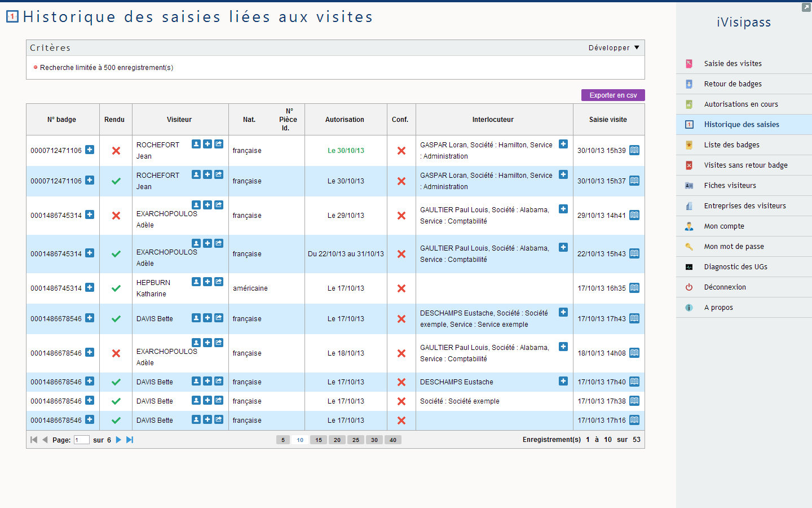The width and height of the screenshot is (812, 508).
Task: Expand details for badge 0001486745314
Action: [90, 214]
